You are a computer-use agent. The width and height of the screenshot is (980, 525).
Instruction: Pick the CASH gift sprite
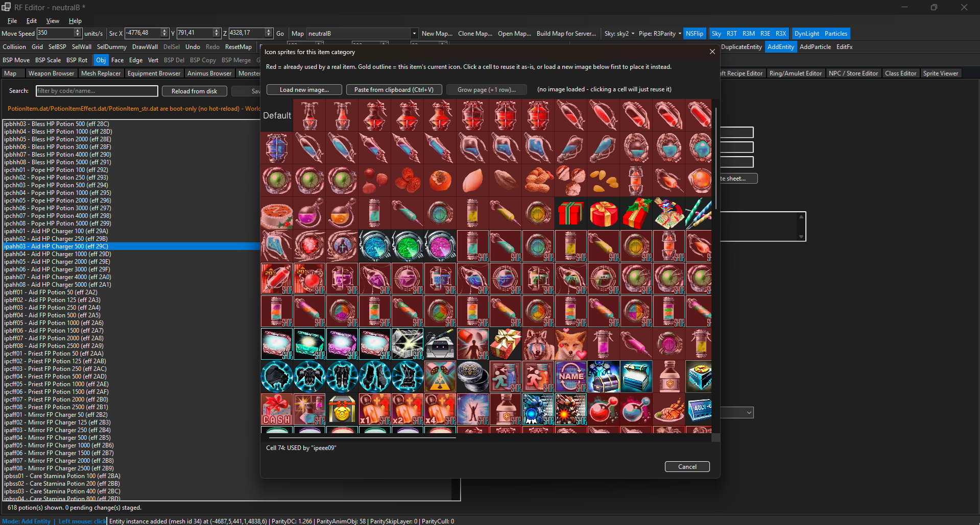[277, 409]
